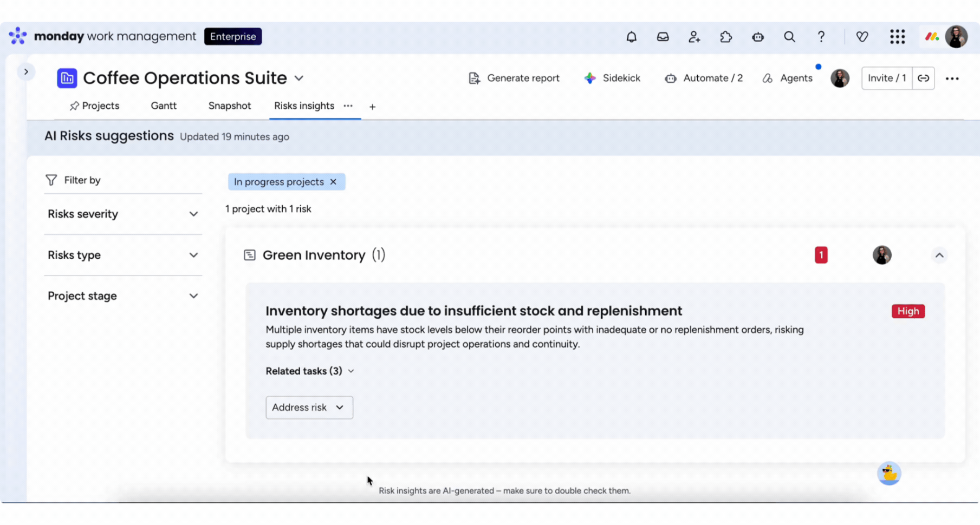Open Automate / 2 automations
This screenshot has width=980, height=525.
[704, 78]
